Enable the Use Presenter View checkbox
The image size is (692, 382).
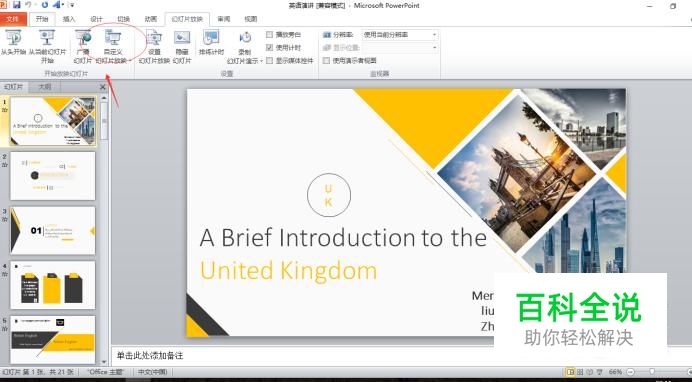point(326,61)
